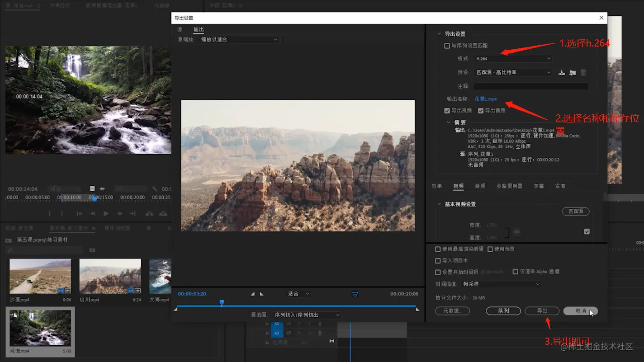Click the 队列 button
This screenshot has width=644, height=362.
503,311
